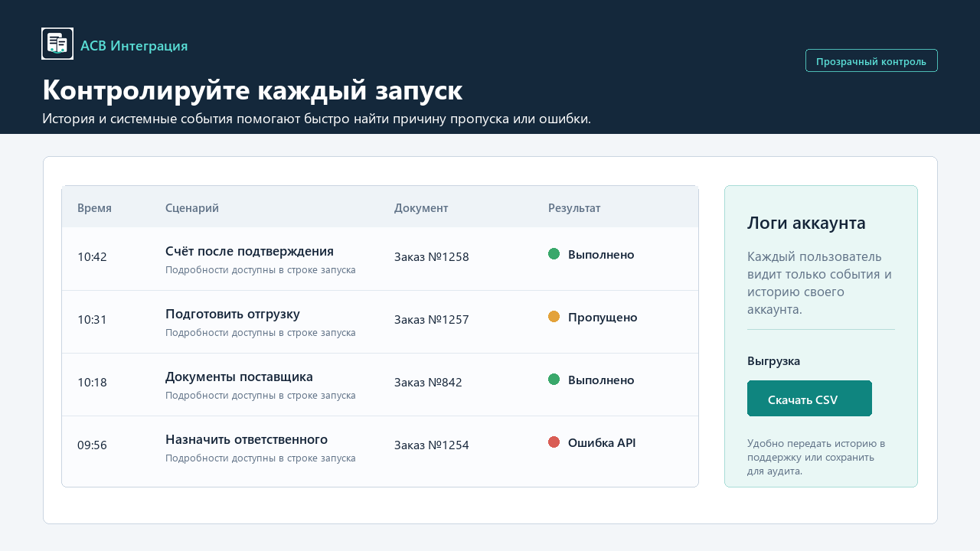980x551 pixels.
Task: Select the 09:56 time cell
Action: 92,445
